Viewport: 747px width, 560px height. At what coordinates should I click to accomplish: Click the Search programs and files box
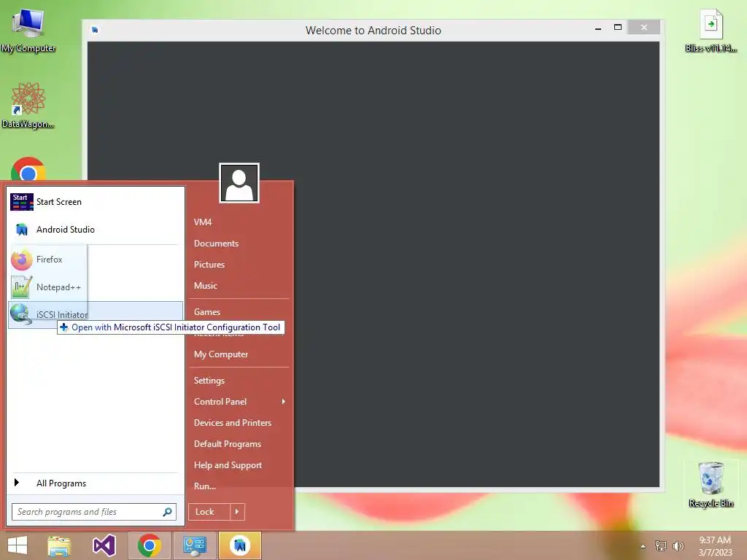coord(94,512)
